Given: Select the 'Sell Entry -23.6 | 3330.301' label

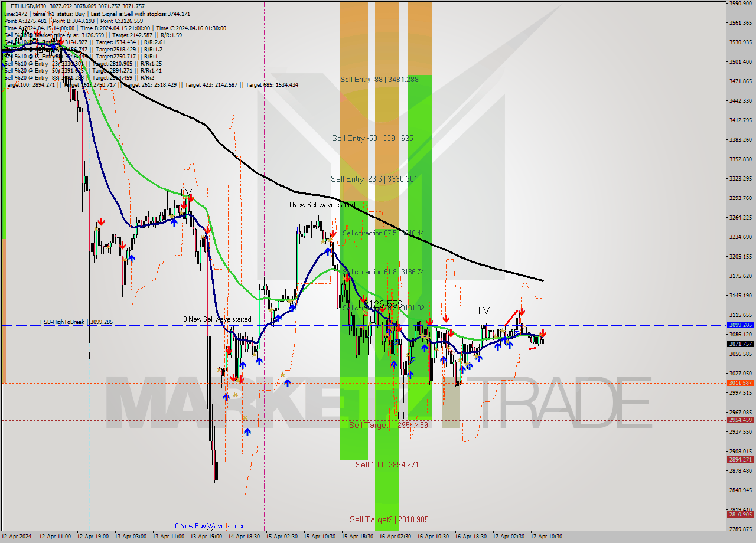Looking at the screenshot, I should (x=374, y=179).
